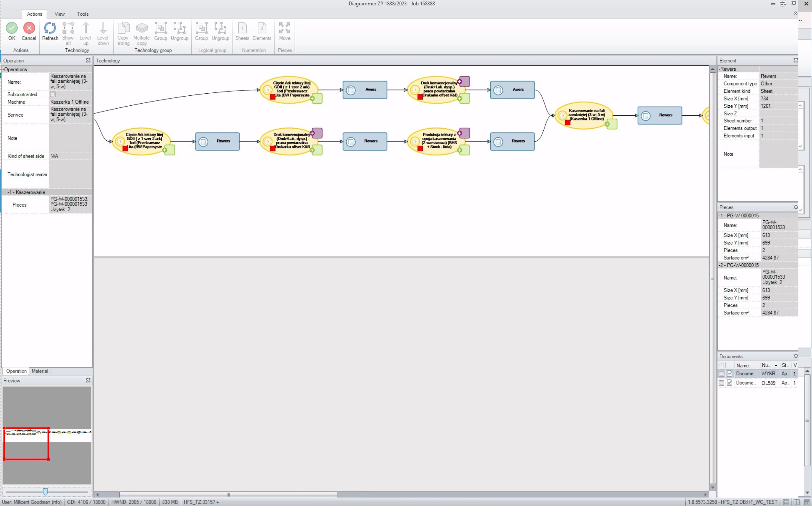Check the WYKR document checkbox
This screenshot has height=506, width=812.
point(722,373)
